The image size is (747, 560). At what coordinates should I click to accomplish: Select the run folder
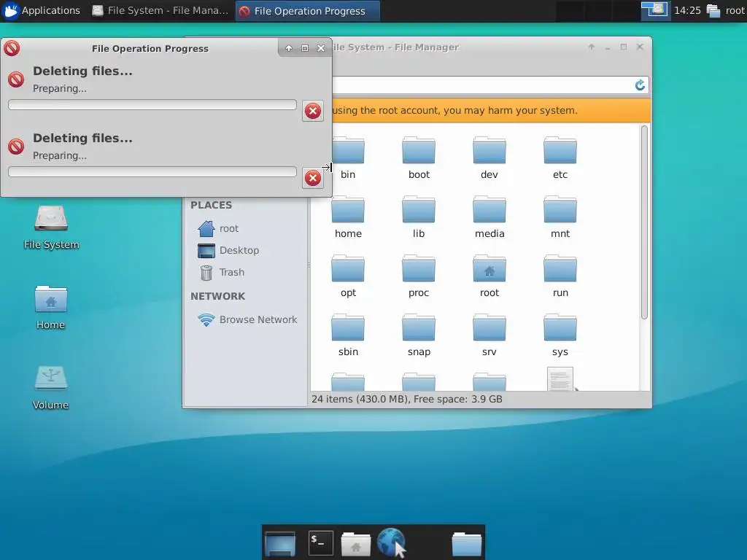point(560,276)
